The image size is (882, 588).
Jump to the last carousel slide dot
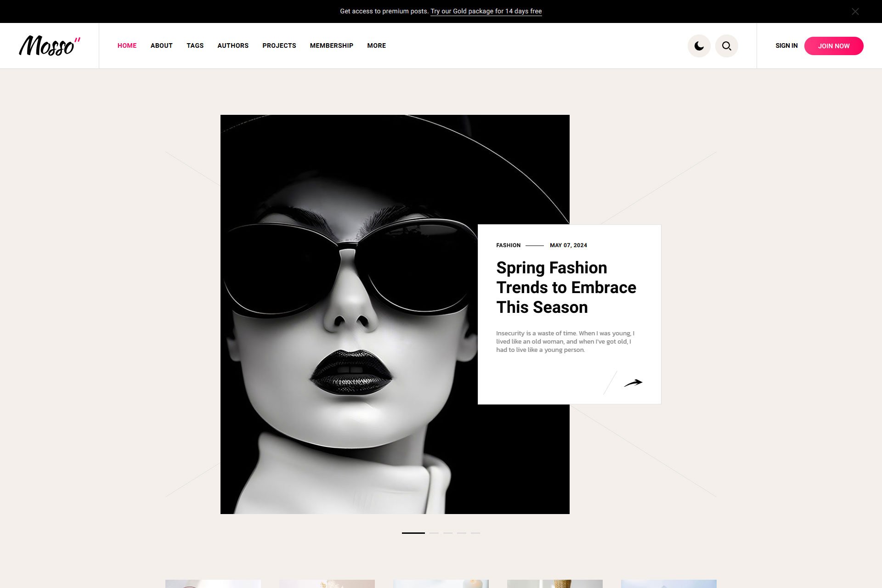tap(475, 533)
